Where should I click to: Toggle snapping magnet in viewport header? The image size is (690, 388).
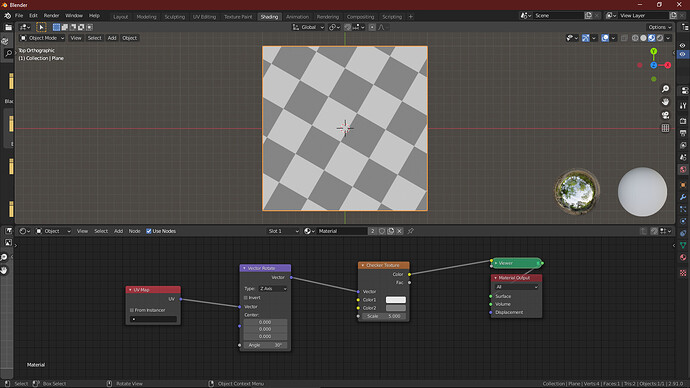pyautogui.click(x=348, y=27)
